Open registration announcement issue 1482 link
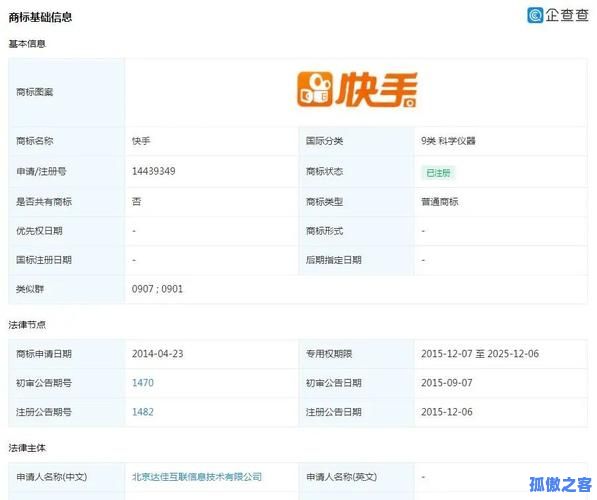Viewport: 597px width, 500px height. point(143,412)
